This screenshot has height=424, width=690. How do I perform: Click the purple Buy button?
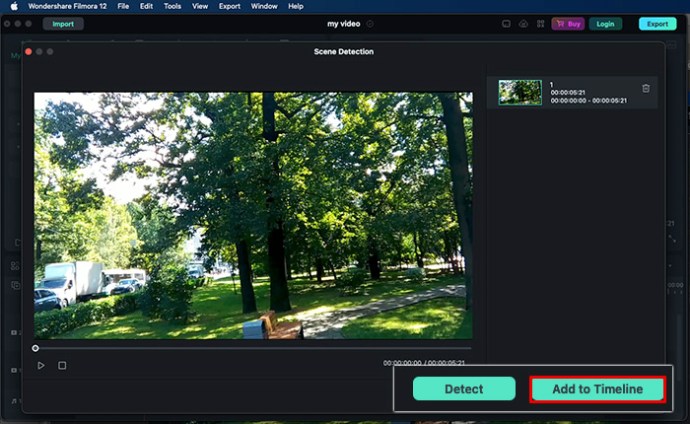pos(568,24)
